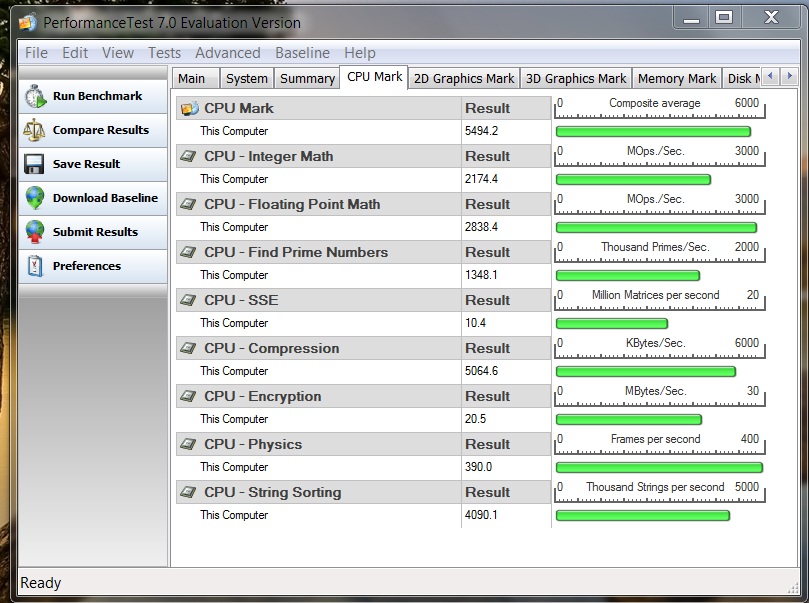
Task: Click the Find Prime Numbers result 1348.1
Action: tap(481, 275)
